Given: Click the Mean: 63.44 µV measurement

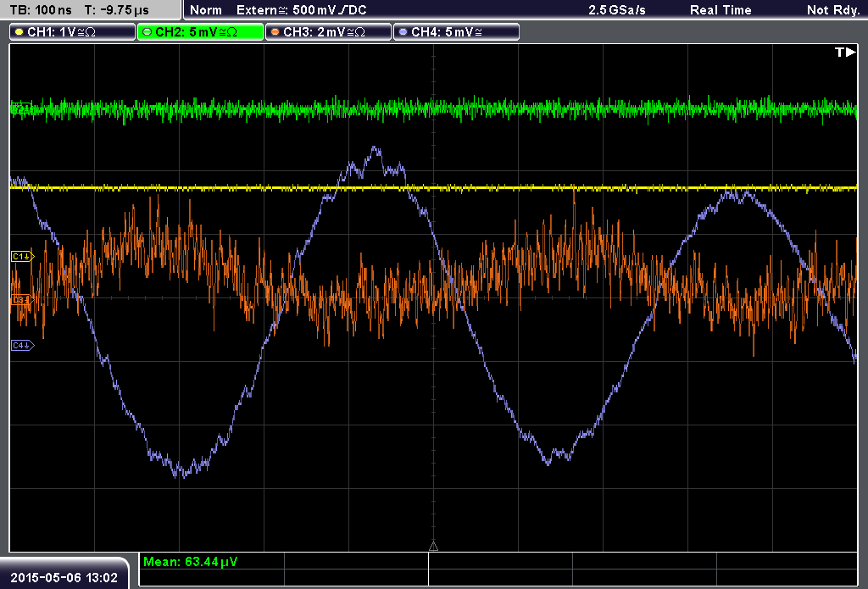Looking at the screenshot, I should 191,562.
